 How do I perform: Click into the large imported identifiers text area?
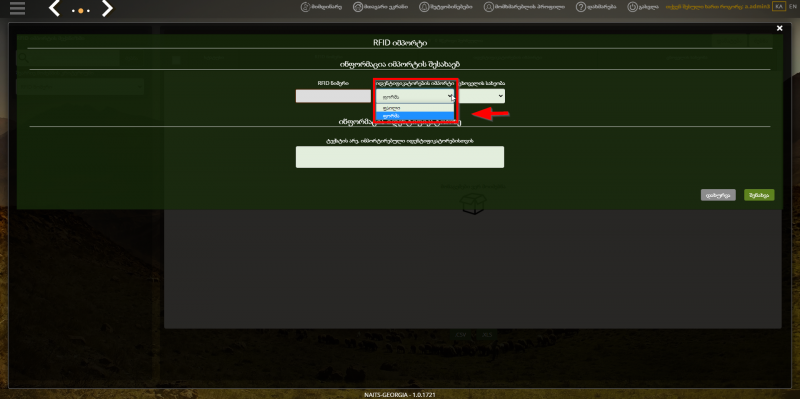click(400, 157)
